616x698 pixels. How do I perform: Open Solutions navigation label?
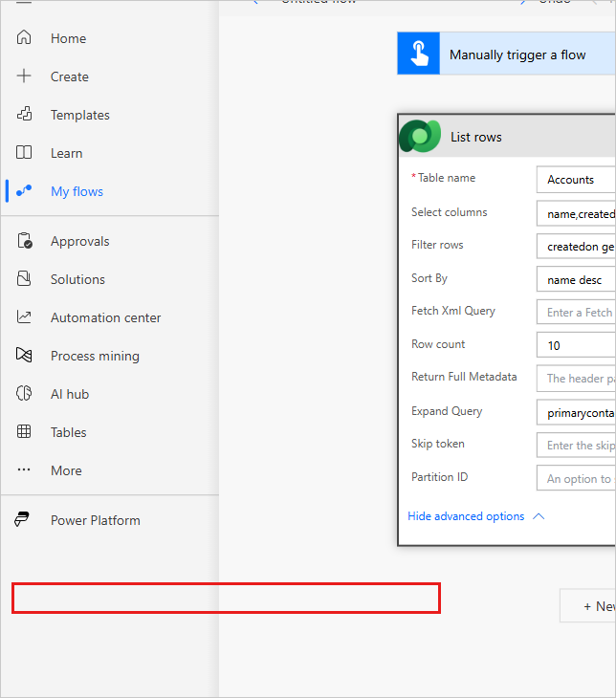(77, 279)
